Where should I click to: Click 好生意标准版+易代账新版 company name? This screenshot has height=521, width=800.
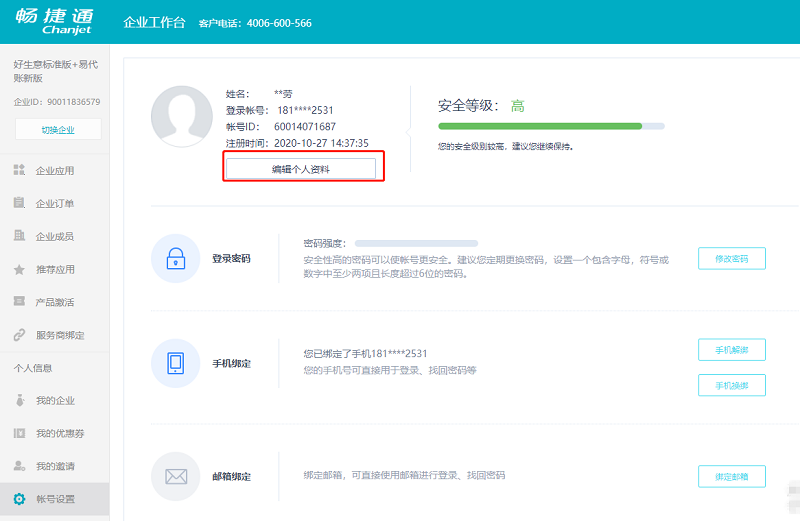tap(56, 71)
